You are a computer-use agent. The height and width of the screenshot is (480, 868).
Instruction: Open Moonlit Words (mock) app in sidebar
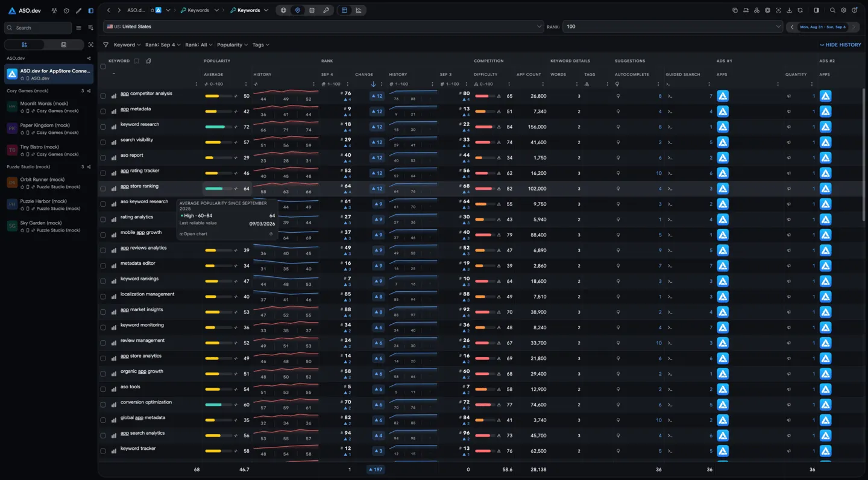[x=49, y=107]
